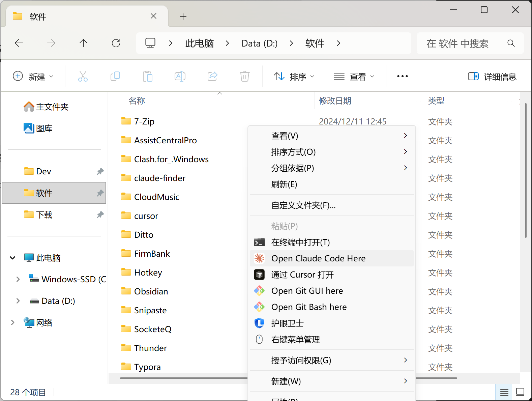The width and height of the screenshot is (532, 401).
Task: Open 图库 in navigation pane
Action: pos(38,128)
